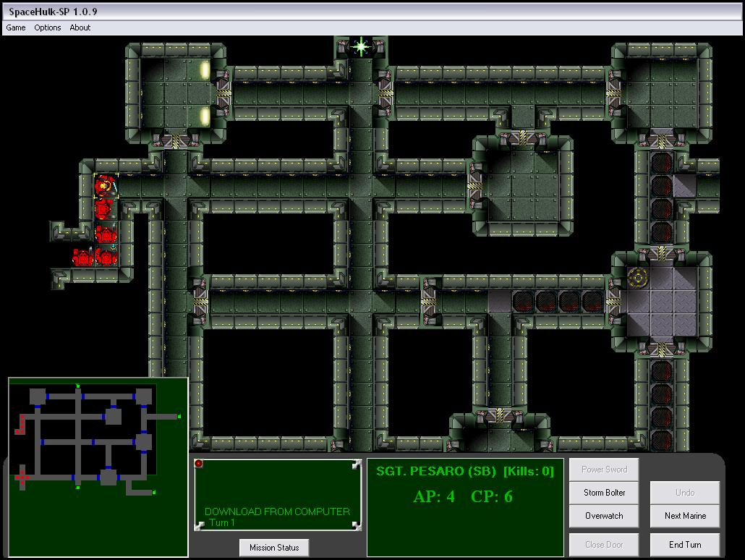Screen dimensions: 745x560
Task: Click the door on the grated room's left side
Action: pos(613,302)
